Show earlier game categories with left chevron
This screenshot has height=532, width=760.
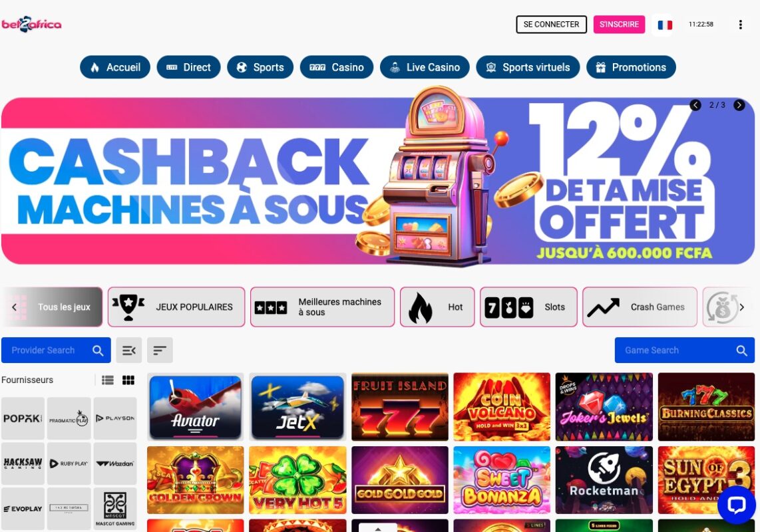pyautogui.click(x=14, y=307)
